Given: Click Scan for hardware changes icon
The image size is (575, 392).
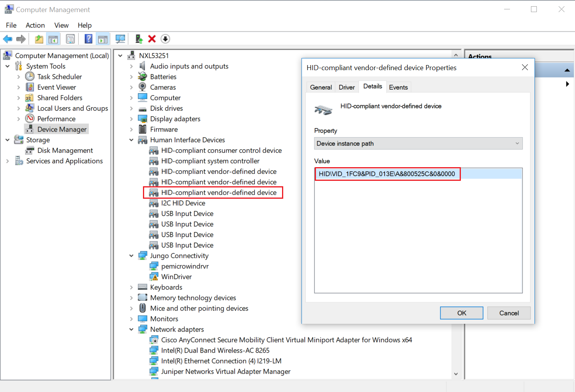Looking at the screenshot, I should pyautogui.click(x=120, y=39).
